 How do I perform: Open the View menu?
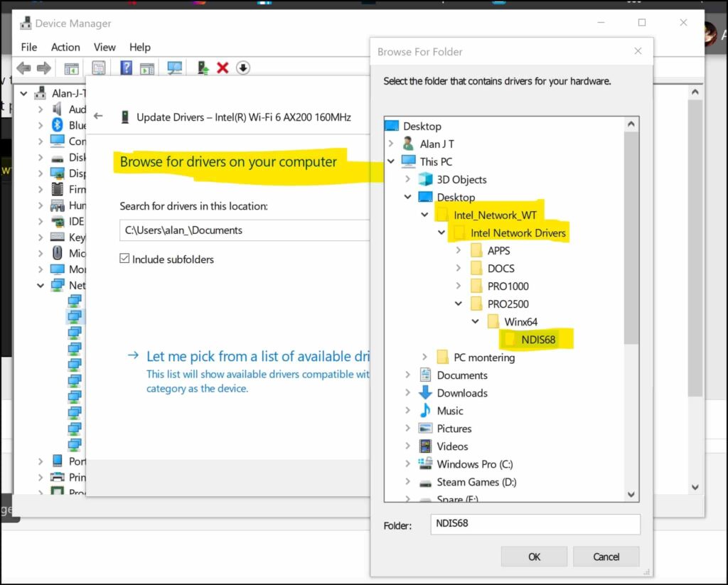[x=105, y=47]
